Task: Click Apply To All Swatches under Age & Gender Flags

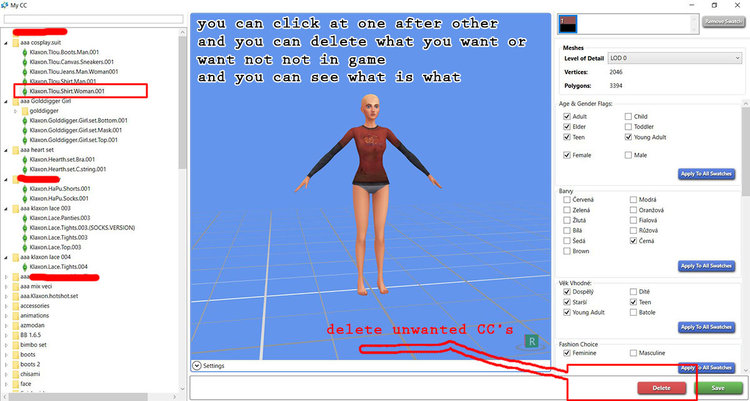Action: (x=706, y=174)
